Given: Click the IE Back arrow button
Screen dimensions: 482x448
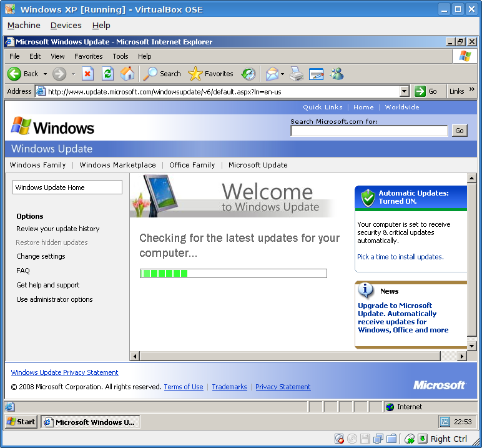Looking at the screenshot, I should pyautogui.click(x=15, y=74).
